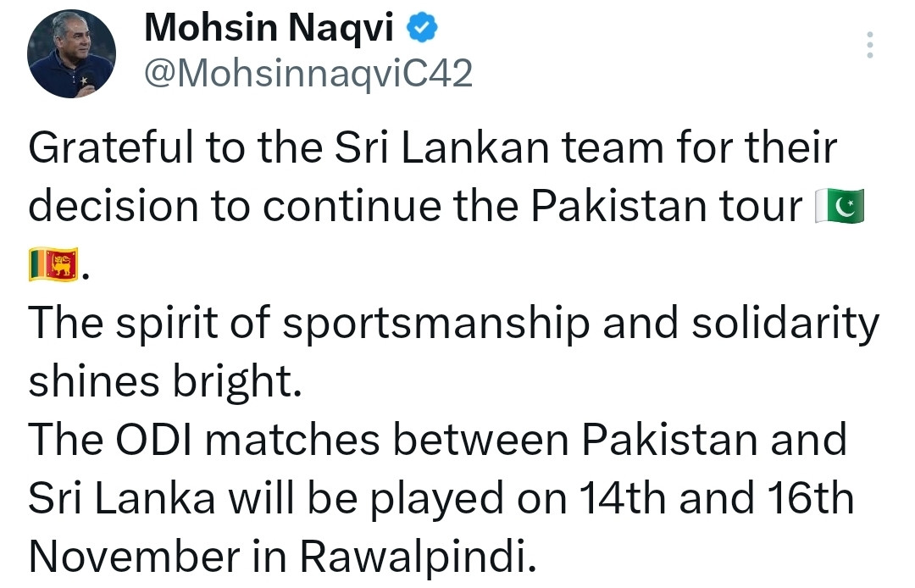Click the Pakistan flag emoji

[838, 207]
